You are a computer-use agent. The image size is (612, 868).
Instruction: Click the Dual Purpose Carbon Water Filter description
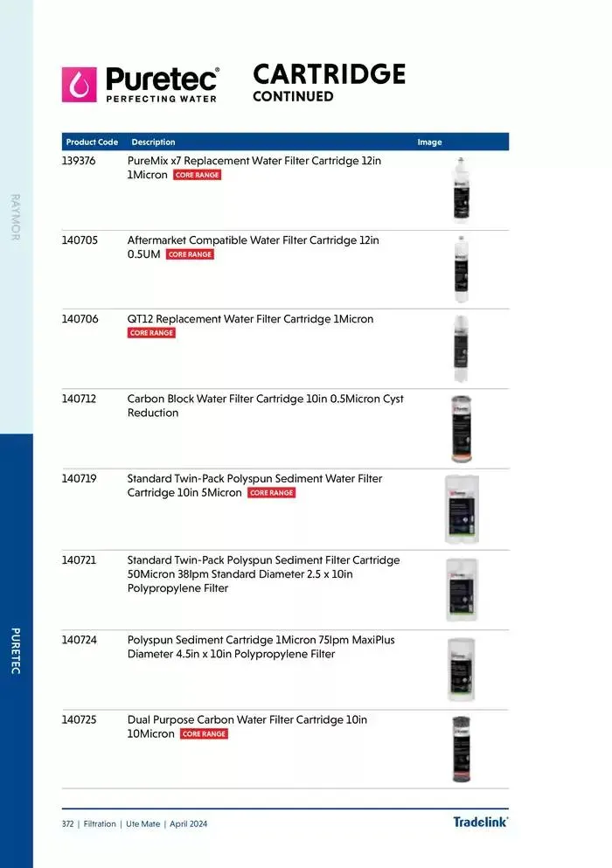(247, 727)
